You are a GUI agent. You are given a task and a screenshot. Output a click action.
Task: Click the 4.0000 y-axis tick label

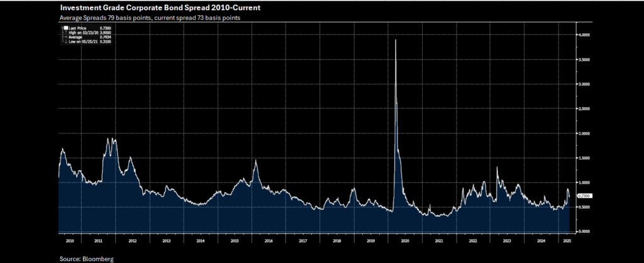(x=584, y=35)
